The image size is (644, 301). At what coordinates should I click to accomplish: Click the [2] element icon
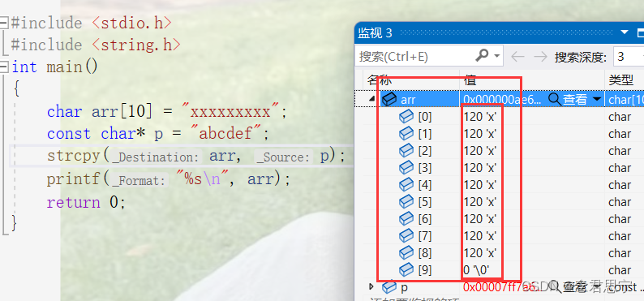point(406,151)
